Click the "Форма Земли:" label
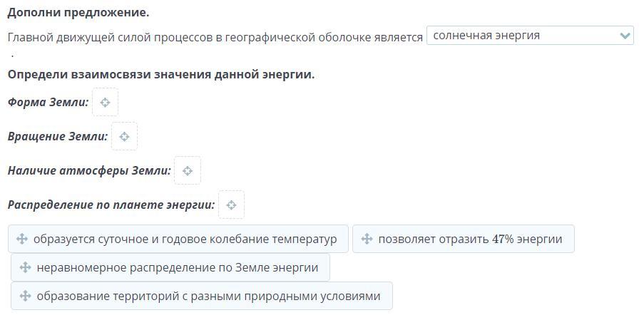 click(48, 102)
